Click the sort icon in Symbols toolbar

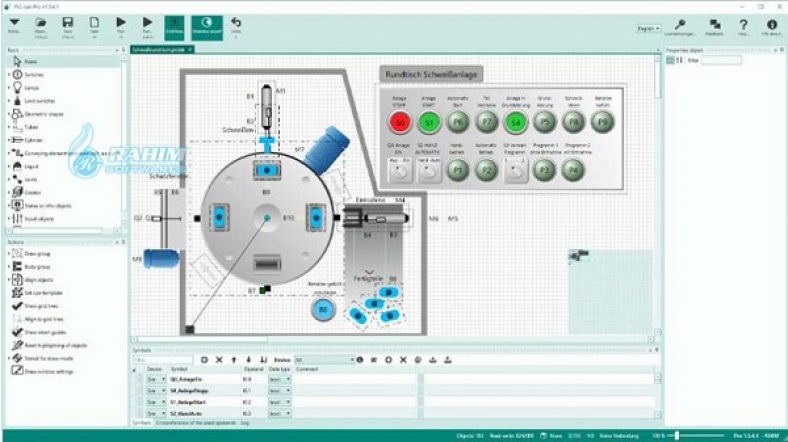click(263, 360)
